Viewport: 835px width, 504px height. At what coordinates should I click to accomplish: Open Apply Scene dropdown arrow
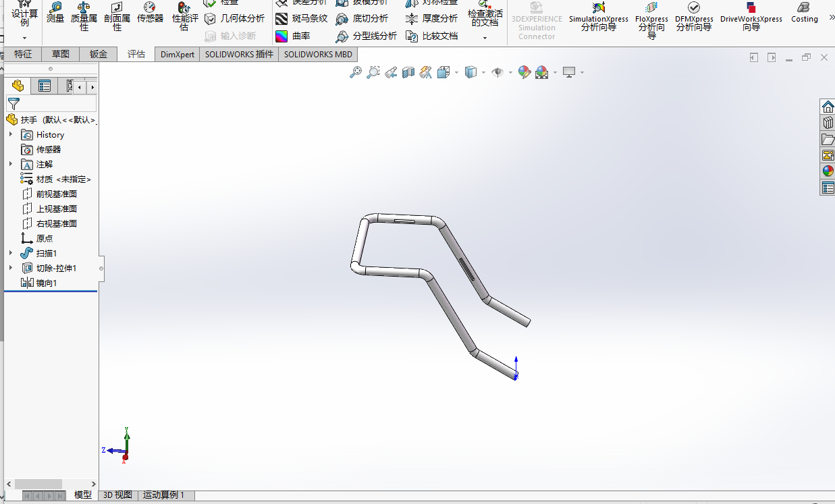coord(555,73)
